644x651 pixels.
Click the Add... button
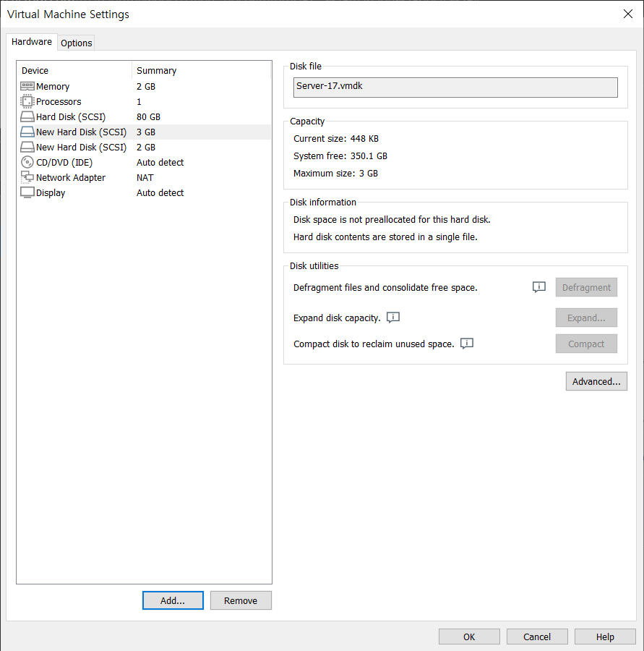click(x=173, y=600)
